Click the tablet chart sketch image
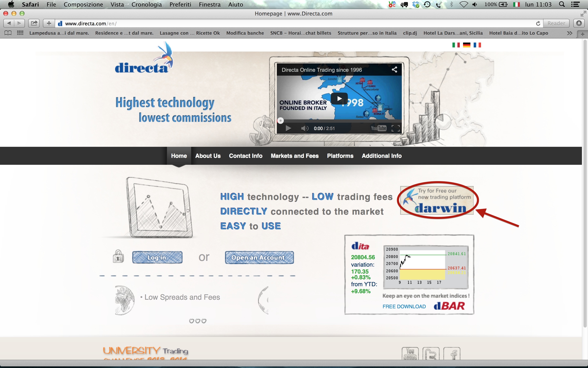 [159, 208]
